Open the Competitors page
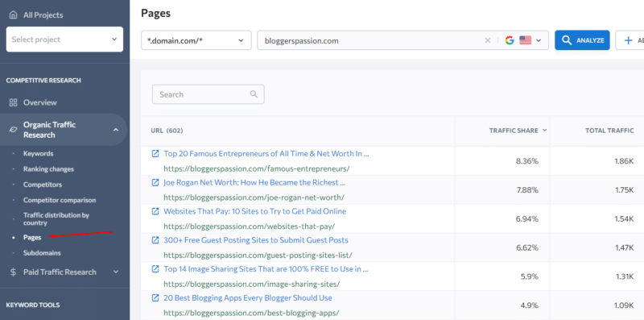Viewport: 644px width, 320px height. (x=43, y=185)
